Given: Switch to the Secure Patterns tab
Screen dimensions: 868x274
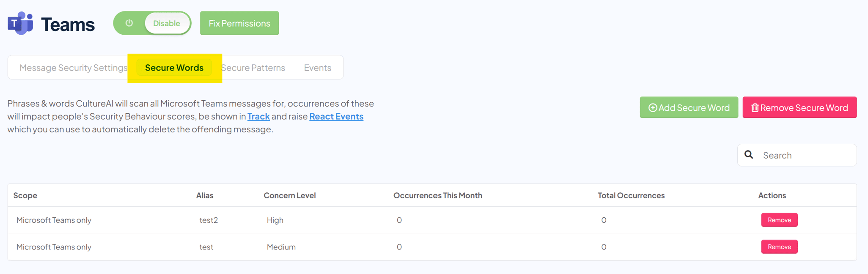Looking at the screenshot, I should coord(253,68).
